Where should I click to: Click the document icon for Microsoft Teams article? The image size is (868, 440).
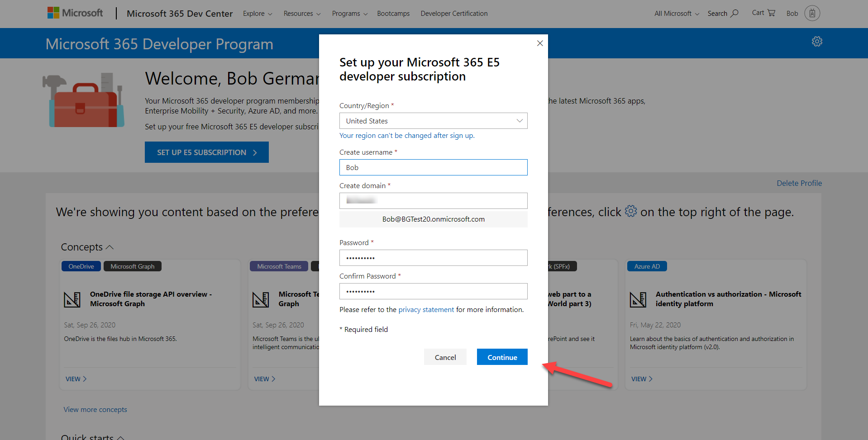[261, 299]
